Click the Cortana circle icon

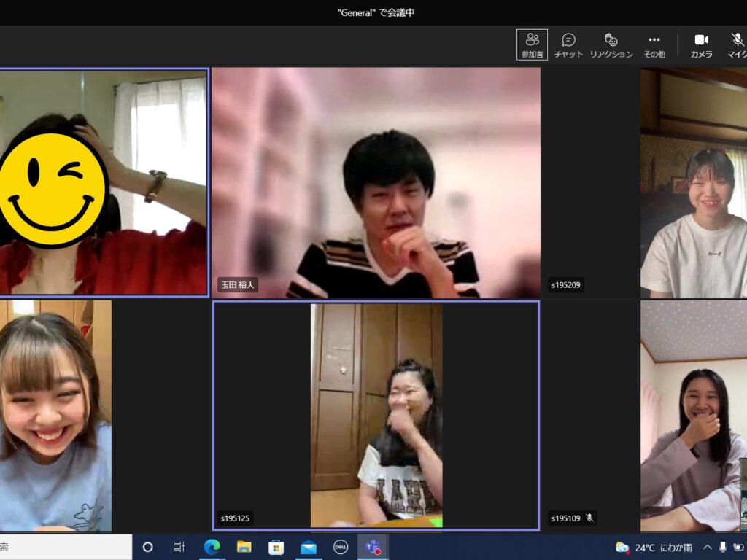(147, 547)
